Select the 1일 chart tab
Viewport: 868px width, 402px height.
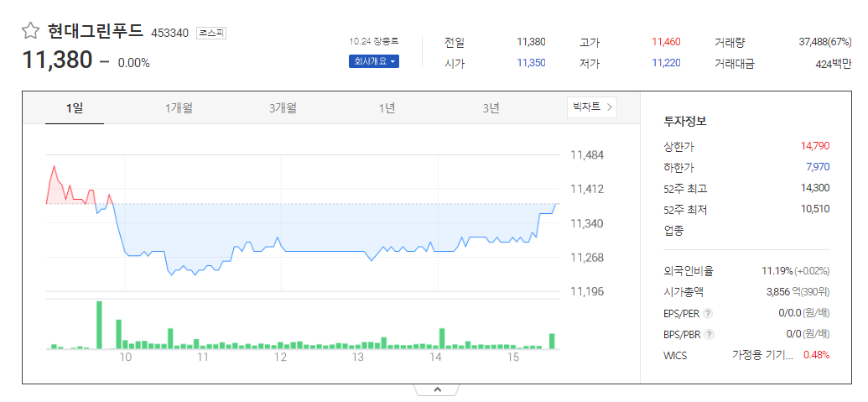(x=74, y=108)
